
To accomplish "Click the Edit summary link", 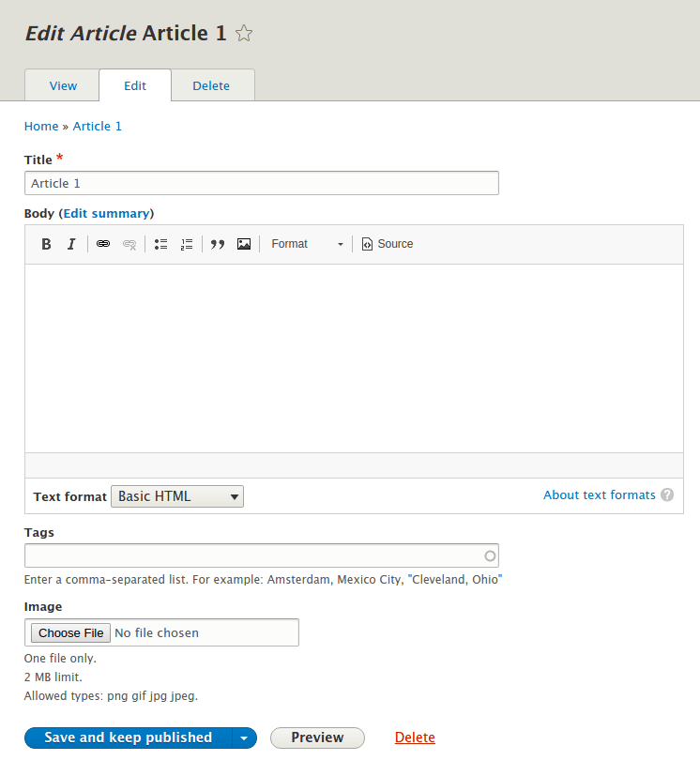I will click(106, 213).
